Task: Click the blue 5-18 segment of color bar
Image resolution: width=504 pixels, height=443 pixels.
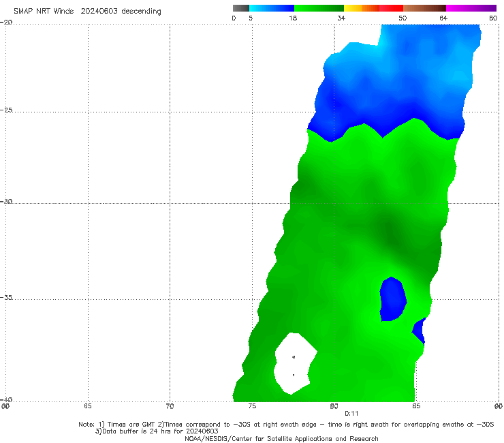Action: tap(272, 8)
